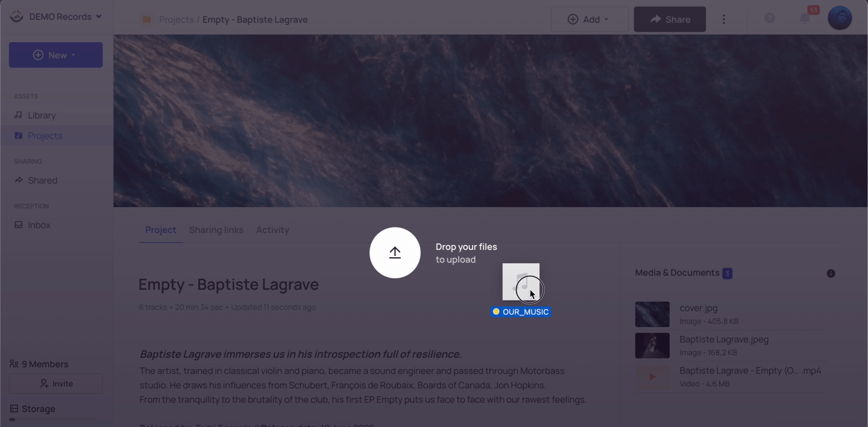The width and height of the screenshot is (868, 427).
Task: Click the project cover banner image
Action: point(491,120)
